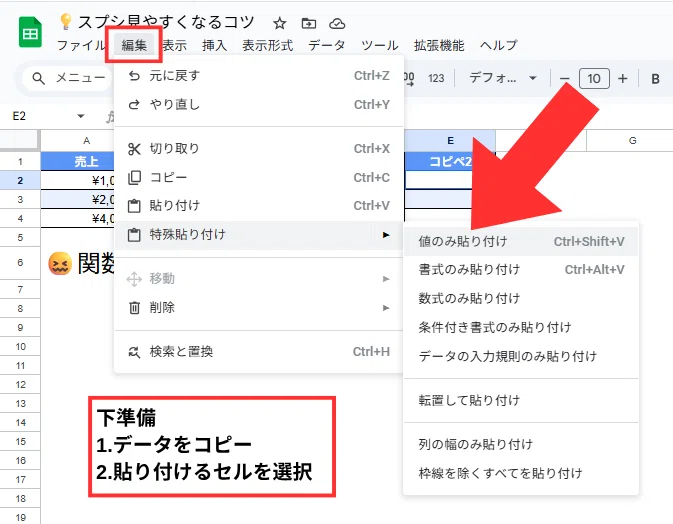Image resolution: width=673 pixels, height=524 pixels.
Task: Check the cloud save status icon
Action: point(337,23)
